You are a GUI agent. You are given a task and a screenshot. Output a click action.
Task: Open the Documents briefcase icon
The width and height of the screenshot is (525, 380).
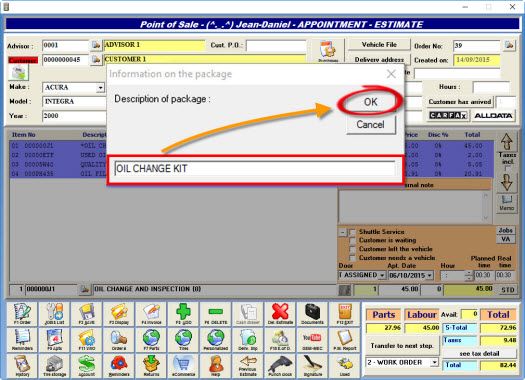pyautogui.click(x=312, y=314)
